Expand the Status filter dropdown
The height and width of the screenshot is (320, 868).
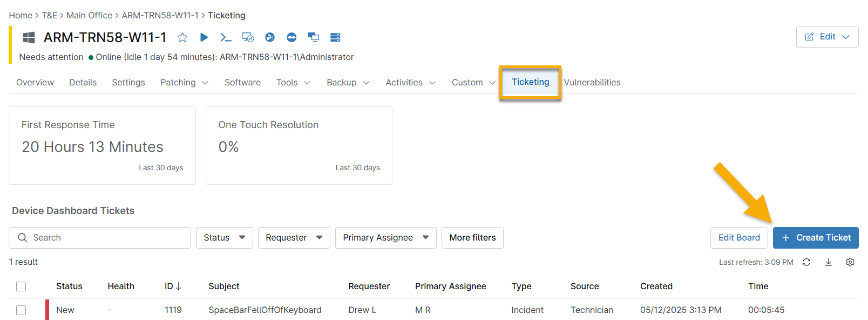pyautogui.click(x=224, y=238)
